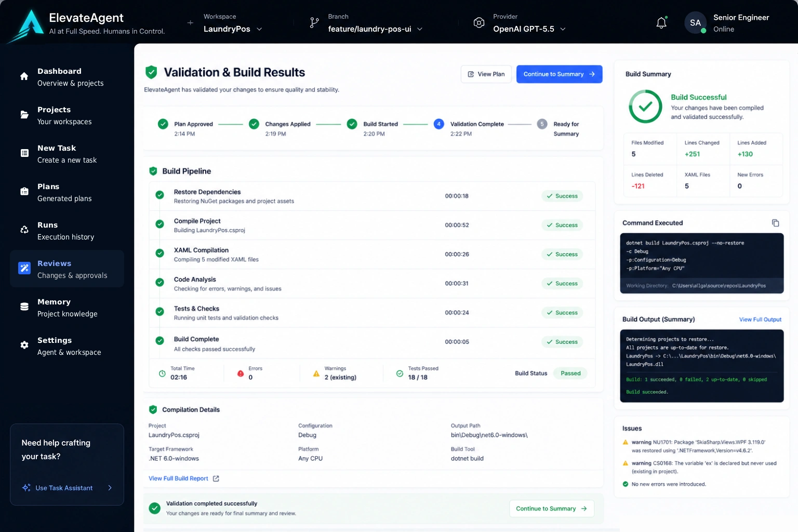Click the Compilation Details shield icon
This screenshot has height=532, width=798.
coord(153,409)
